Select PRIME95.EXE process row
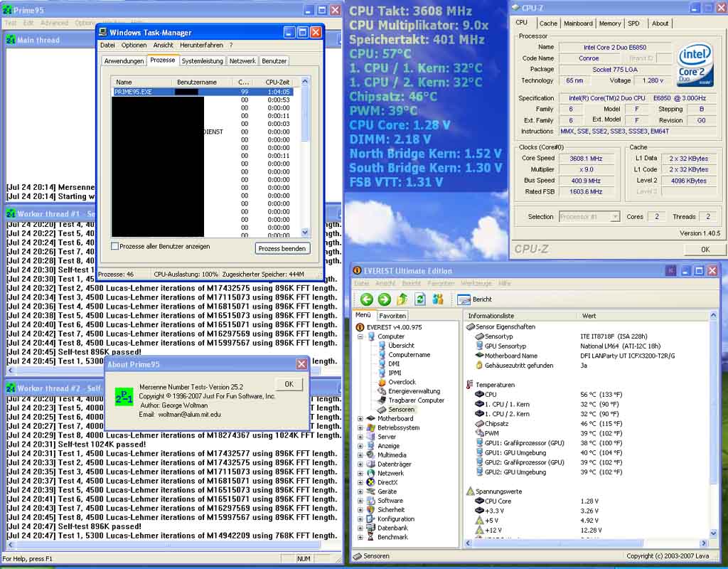This screenshot has width=728, height=569. coord(203,92)
